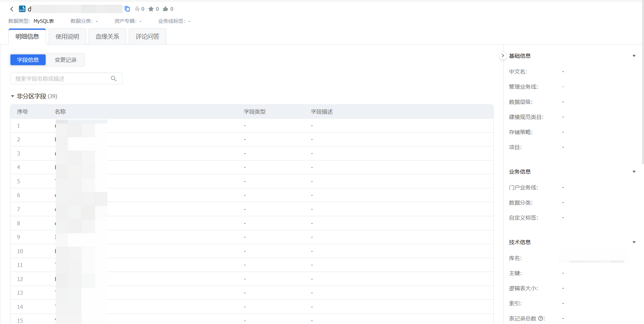This screenshot has height=324, width=644.
Task: Favorite the table with star icon
Action: click(x=151, y=9)
